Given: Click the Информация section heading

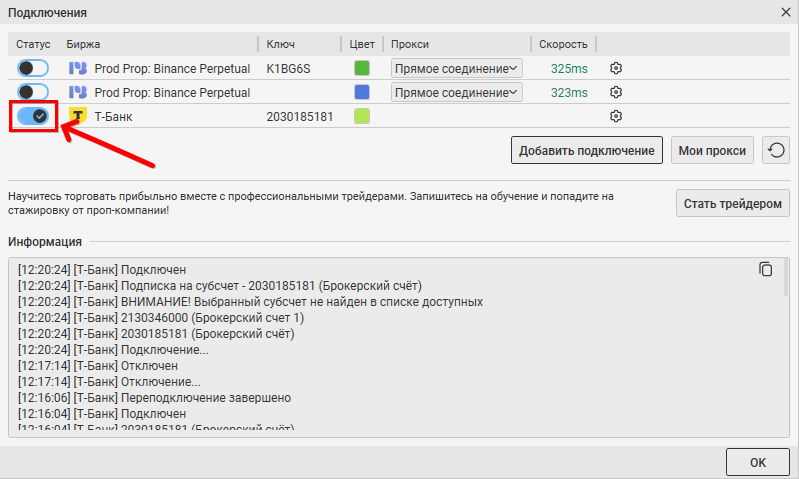Looking at the screenshot, I should tap(45, 242).
